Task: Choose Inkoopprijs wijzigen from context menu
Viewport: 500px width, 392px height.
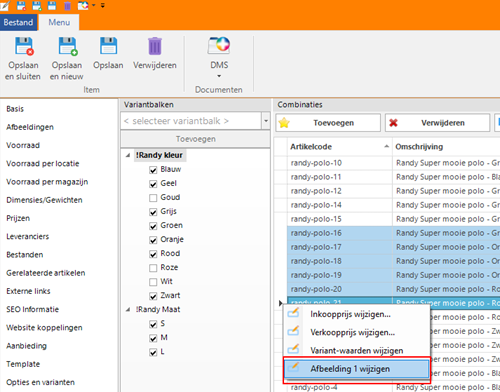Action: pos(357,314)
